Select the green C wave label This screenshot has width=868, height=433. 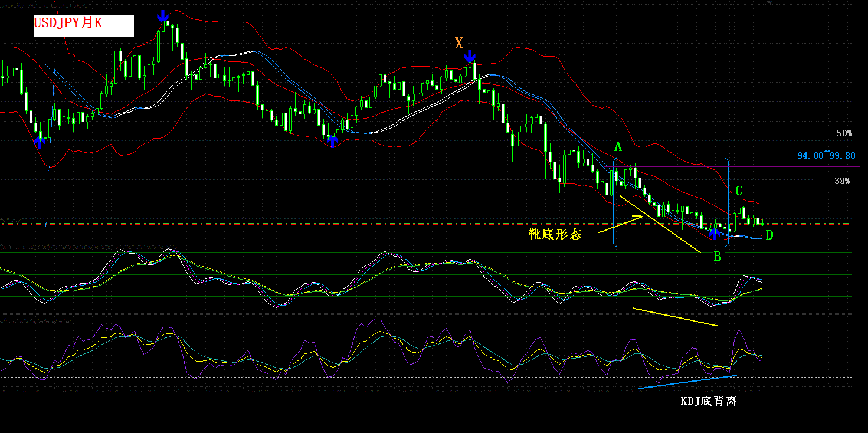[739, 191]
